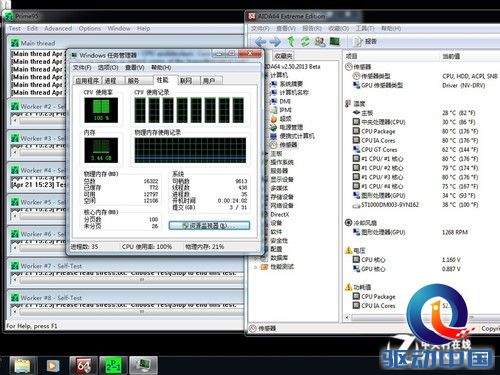Open AIDA64 查看(V) menu

point(286,29)
